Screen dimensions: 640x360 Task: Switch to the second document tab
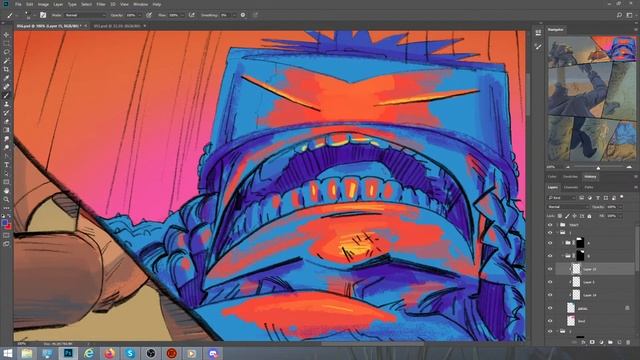coord(117,26)
